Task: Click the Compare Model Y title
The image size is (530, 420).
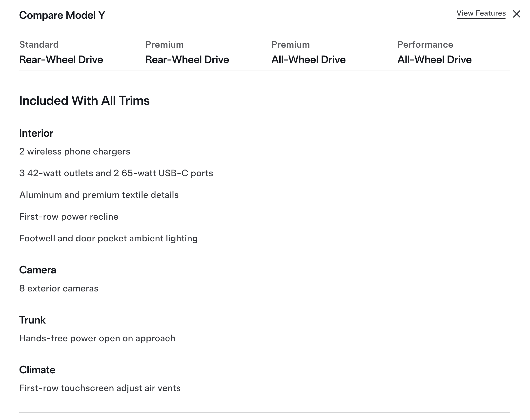Action: (x=62, y=15)
